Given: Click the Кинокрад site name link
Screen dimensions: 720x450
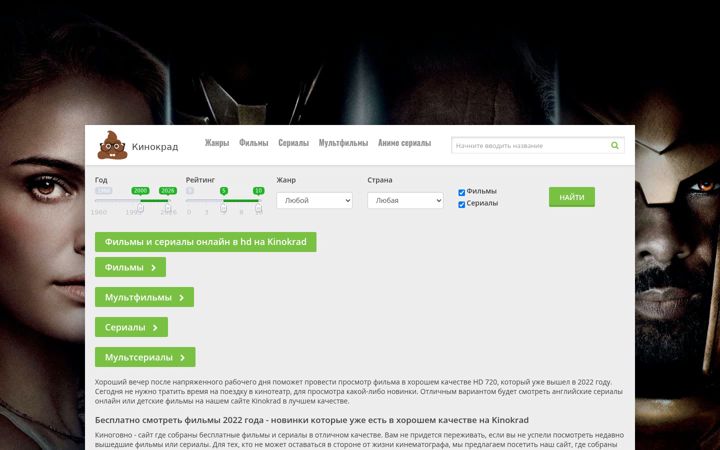Looking at the screenshot, I should pyautogui.click(x=155, y=147).
